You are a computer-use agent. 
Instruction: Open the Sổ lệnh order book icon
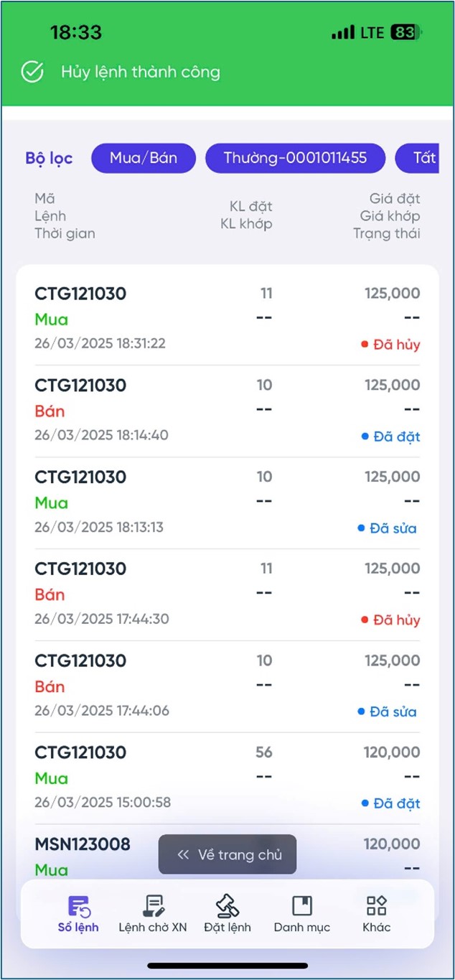tap(78, 905)
